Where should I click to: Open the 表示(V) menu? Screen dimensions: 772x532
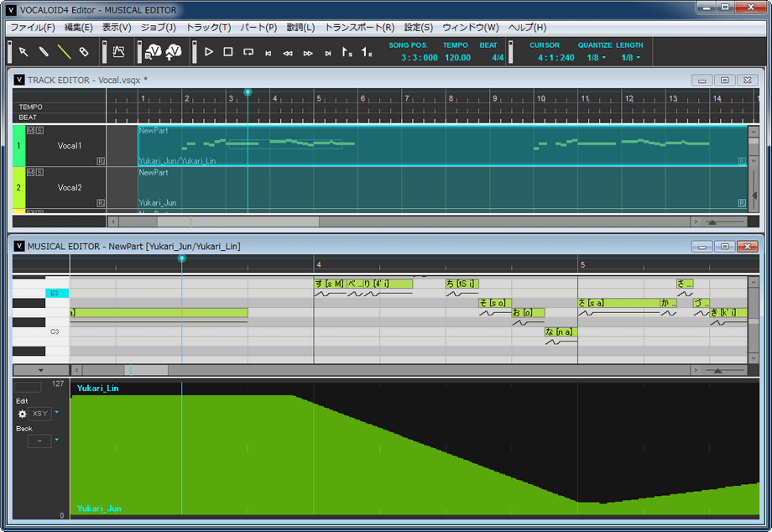click(117, 28)
